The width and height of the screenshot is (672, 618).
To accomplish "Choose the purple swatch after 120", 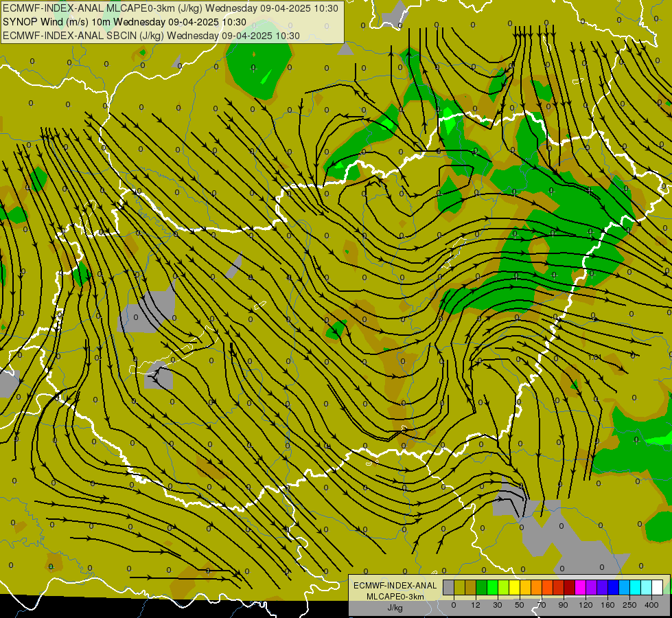I will (x=592, y=587).
